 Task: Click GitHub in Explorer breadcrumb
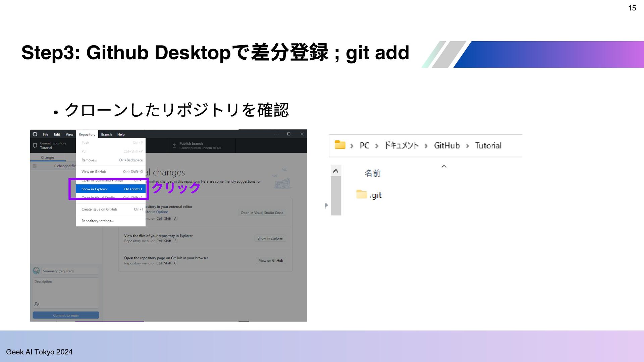[x=447, y=145]
